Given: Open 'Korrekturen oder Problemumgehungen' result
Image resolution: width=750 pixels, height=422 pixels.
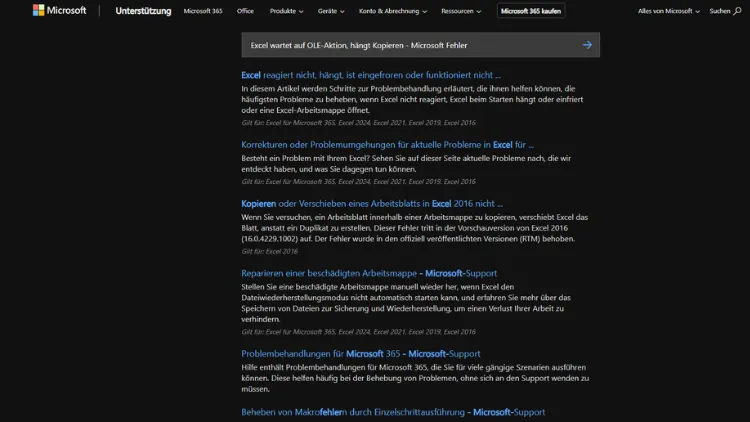Looking at the screenshot, I should tap(387, 144).
